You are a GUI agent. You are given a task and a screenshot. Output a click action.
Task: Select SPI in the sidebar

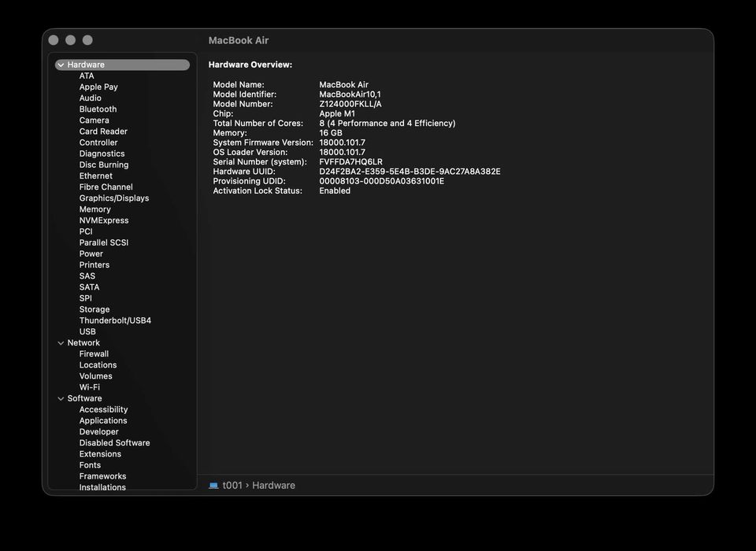[85, 298]
